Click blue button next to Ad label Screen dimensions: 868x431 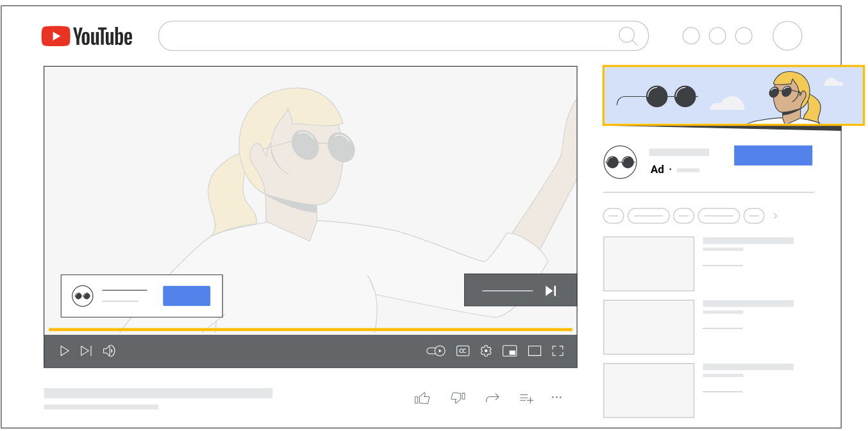point(773,155)
